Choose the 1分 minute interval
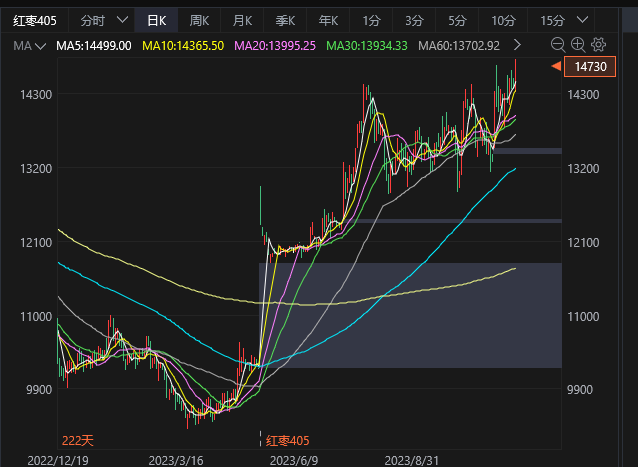This screenshot has height=467, width=638. [x=372, y=20]
